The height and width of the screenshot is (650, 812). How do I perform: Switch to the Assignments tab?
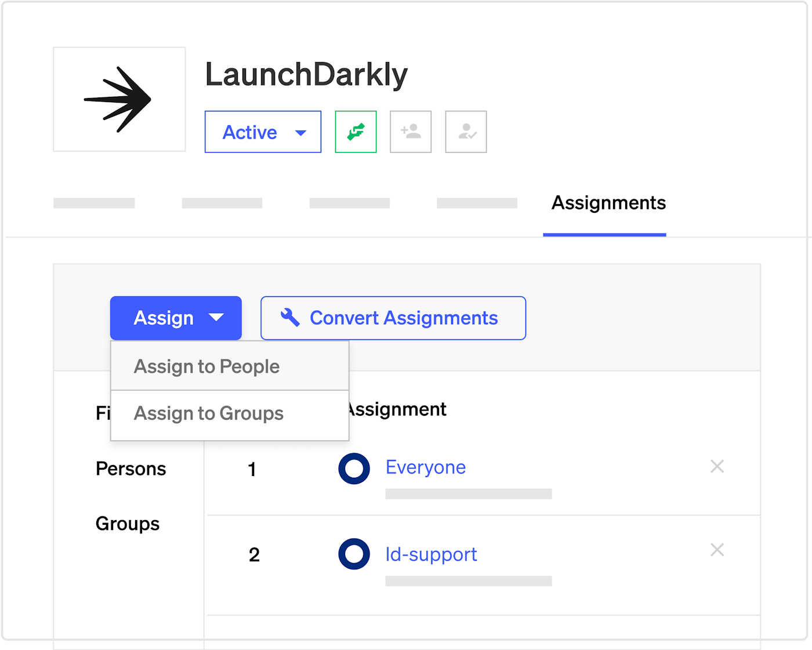(x=608, y=203)
